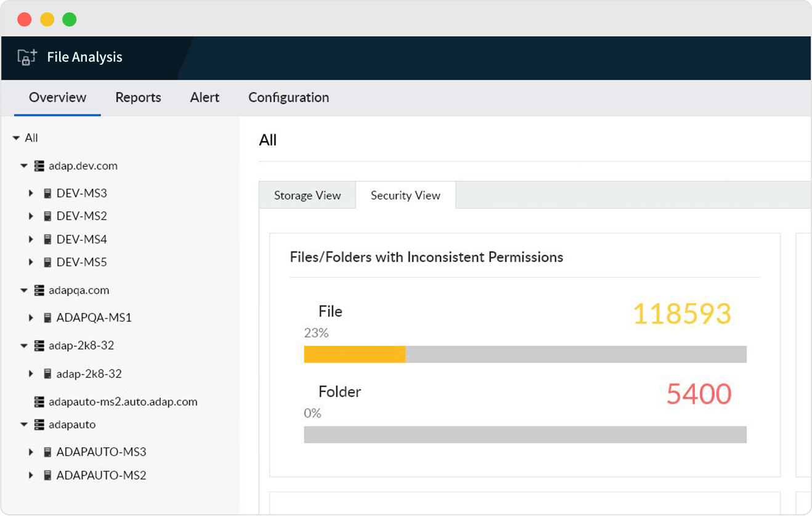Click the server icon next to DEV-MS3
The height and width of the screenshot is (516, 812).
click(47, 193)
